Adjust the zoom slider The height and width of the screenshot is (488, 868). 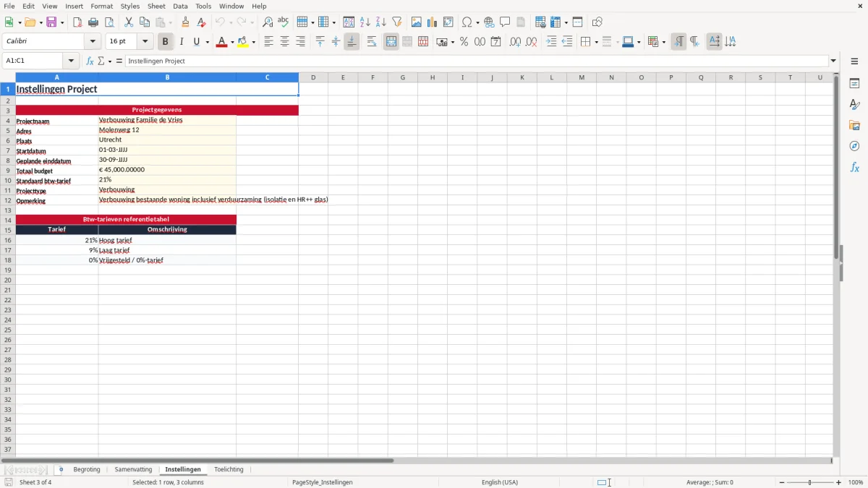809,482
